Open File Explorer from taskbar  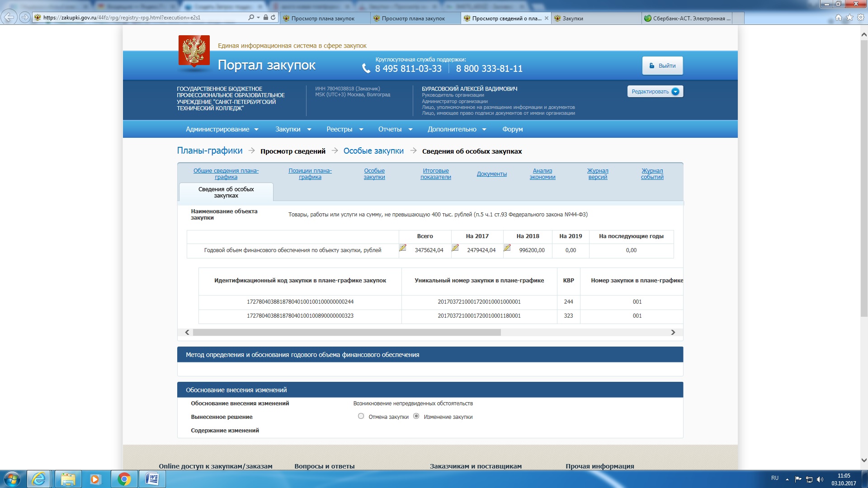68,479
